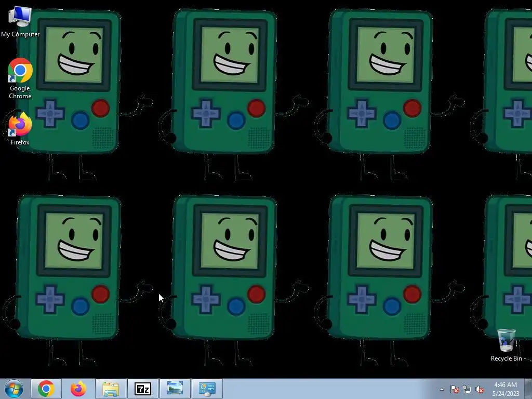Open Windows Explorer from the taskbar
532x399 pixels.
coord(111,389)
